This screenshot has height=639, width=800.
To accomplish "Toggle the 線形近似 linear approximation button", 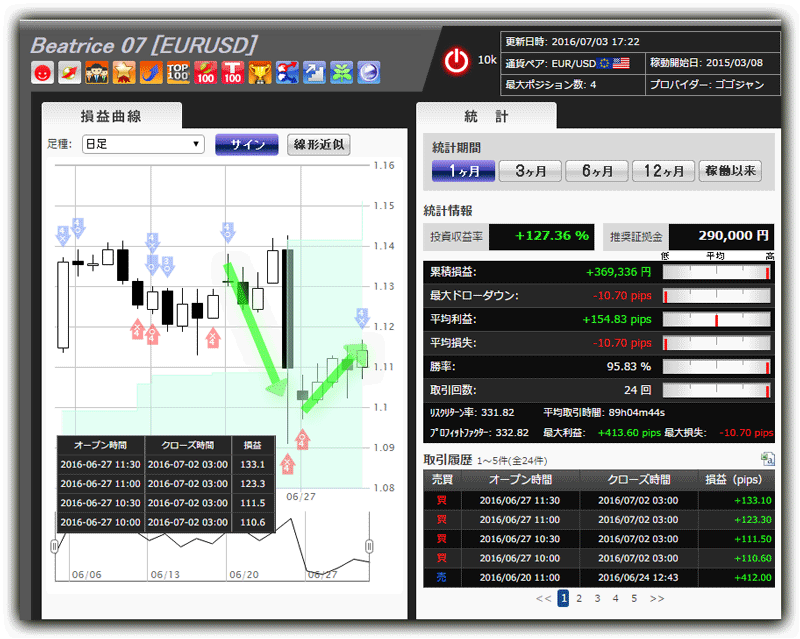I will (318, 144).
